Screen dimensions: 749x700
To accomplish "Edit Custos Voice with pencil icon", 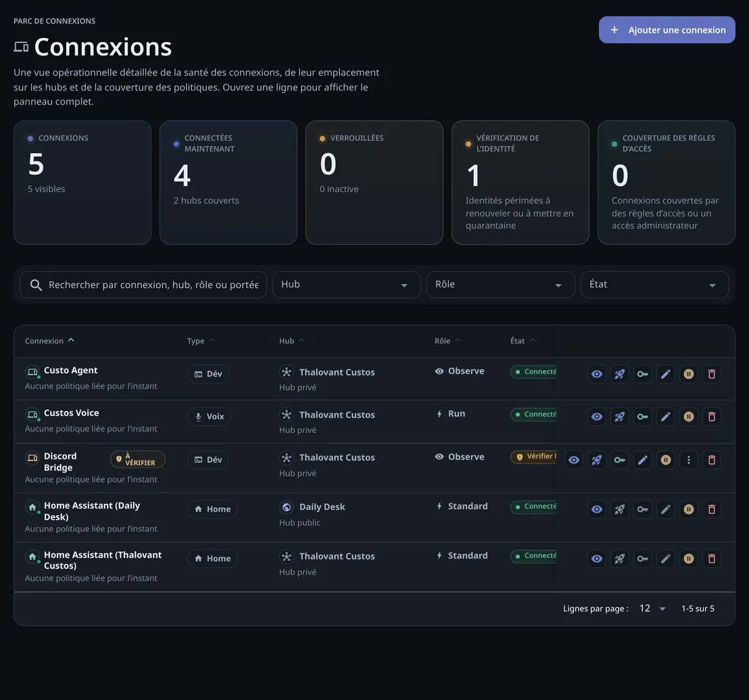I will pos(665,417).
